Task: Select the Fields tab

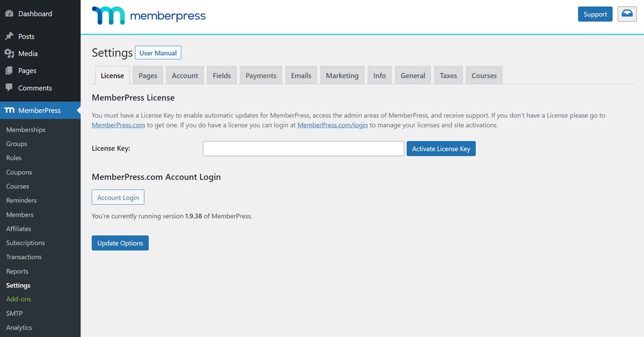Action: click(222, 75)
